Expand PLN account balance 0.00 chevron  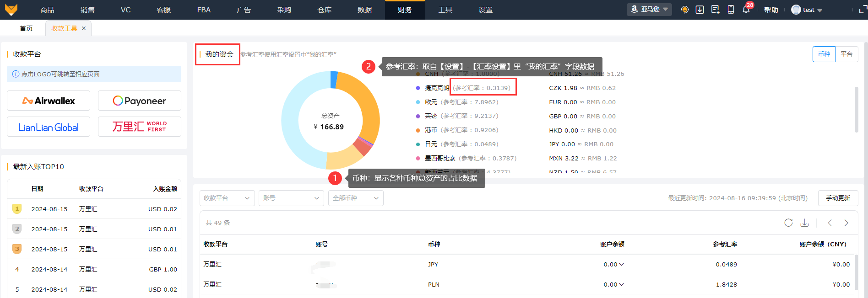(621, 284)
